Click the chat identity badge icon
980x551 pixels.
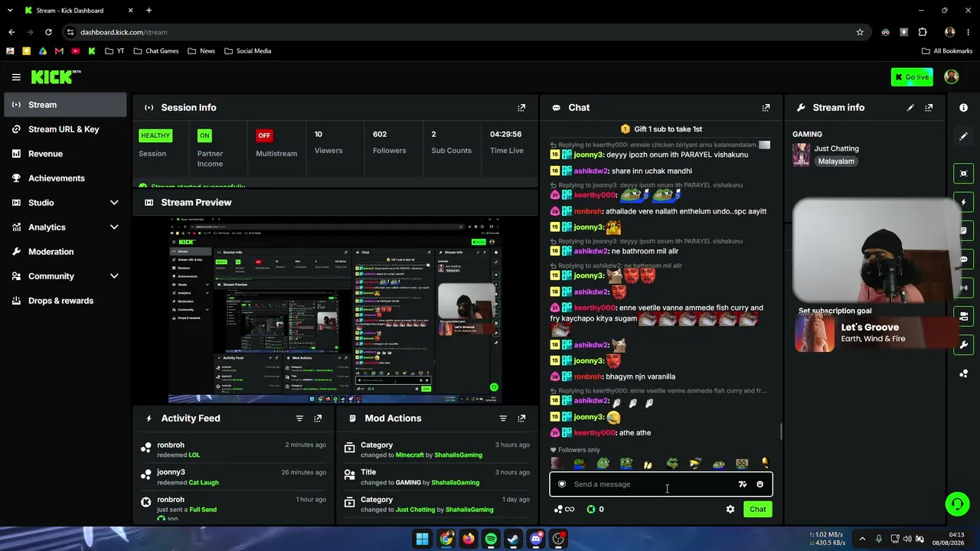(x=562, y=484)
